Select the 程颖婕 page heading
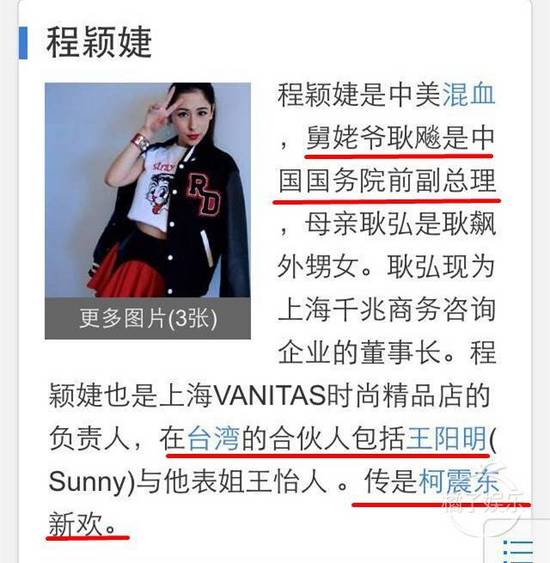This screenshot has width=550, height=563. (99, 43)
